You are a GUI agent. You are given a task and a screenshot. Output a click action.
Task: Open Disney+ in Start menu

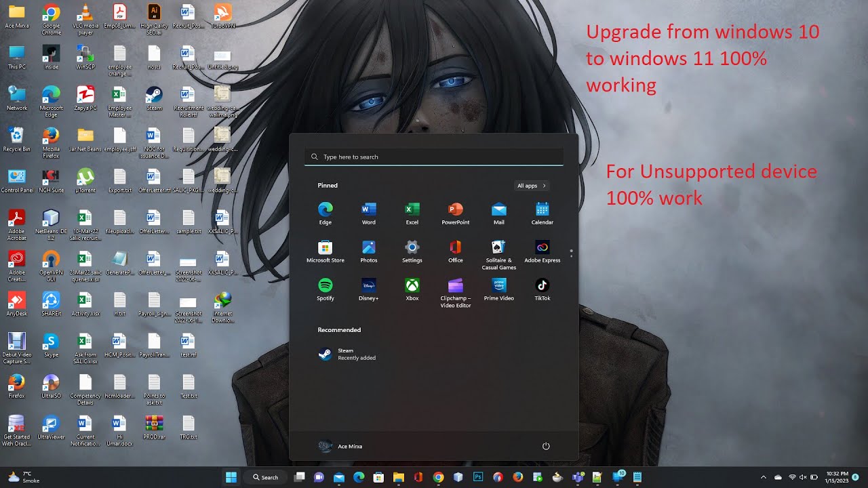pyautogui.click(x=369, y=289)
